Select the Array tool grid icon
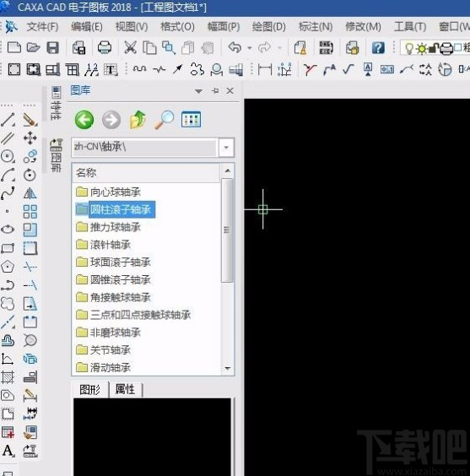The image size is (470, 476). click(x=30, y=212)
